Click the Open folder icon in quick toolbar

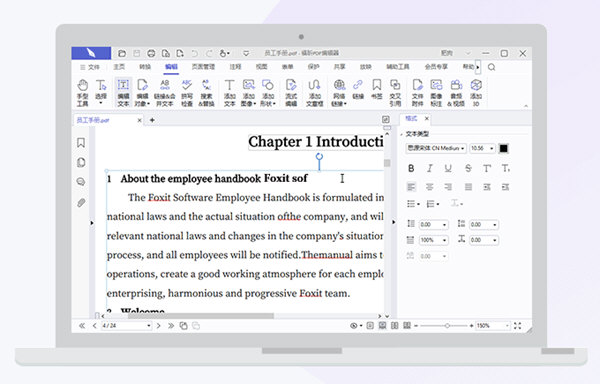point(122,53)
